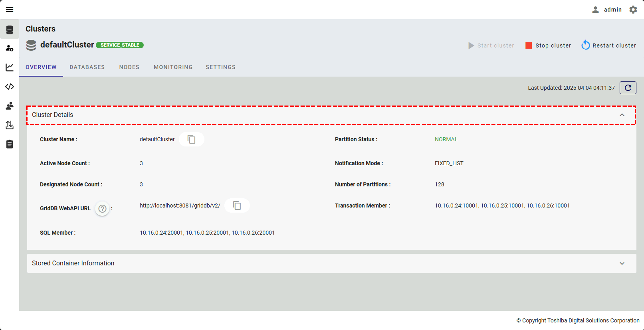Viewport: 644px width, 330px height.
Task: Open the line chart monitoring sidebar icon
Action: click(10, 67)
